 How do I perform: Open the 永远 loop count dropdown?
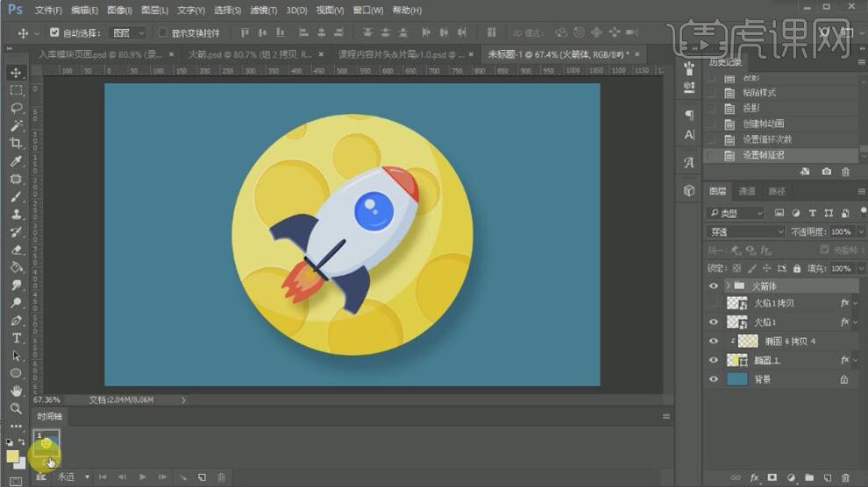coord(72,476)
